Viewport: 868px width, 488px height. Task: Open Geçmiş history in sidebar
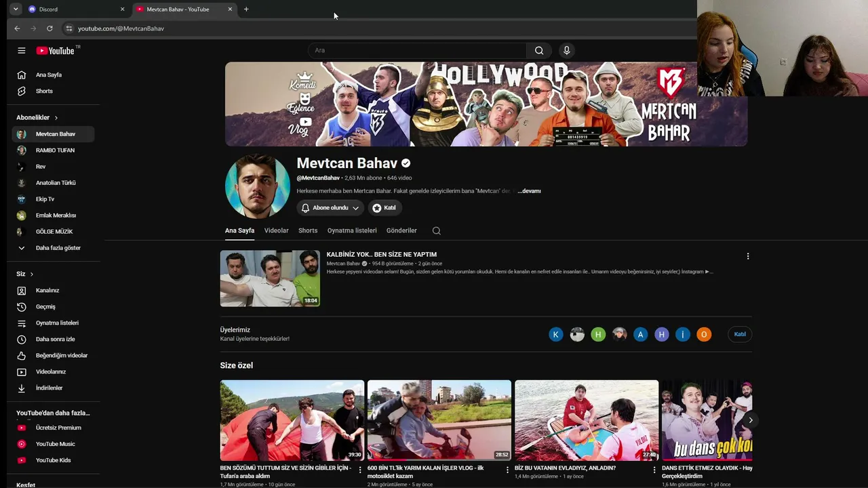click(x=53, y=306)
